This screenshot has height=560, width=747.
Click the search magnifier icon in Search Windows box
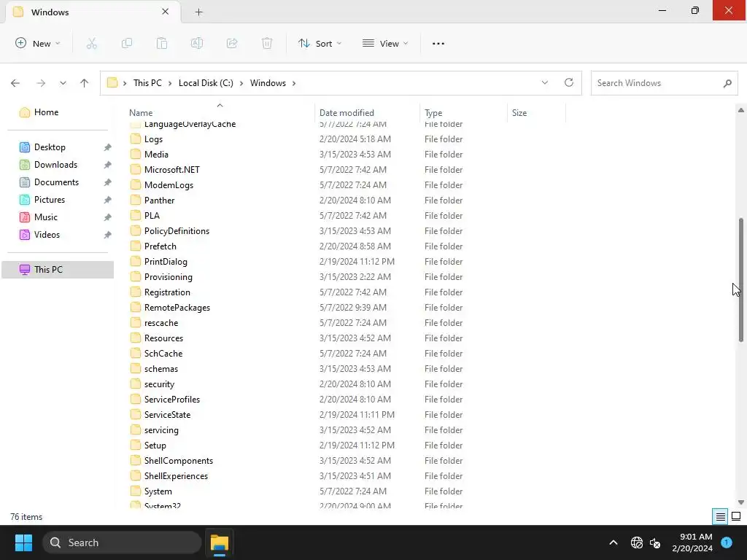point(727,83)
